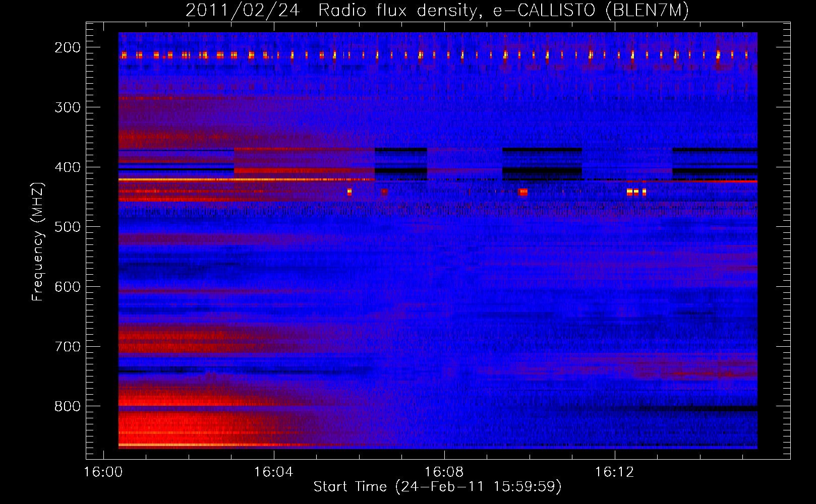Click the 800 frequency tick label
The width and height of the screenshot is (816, 504).
coord(68,406)
